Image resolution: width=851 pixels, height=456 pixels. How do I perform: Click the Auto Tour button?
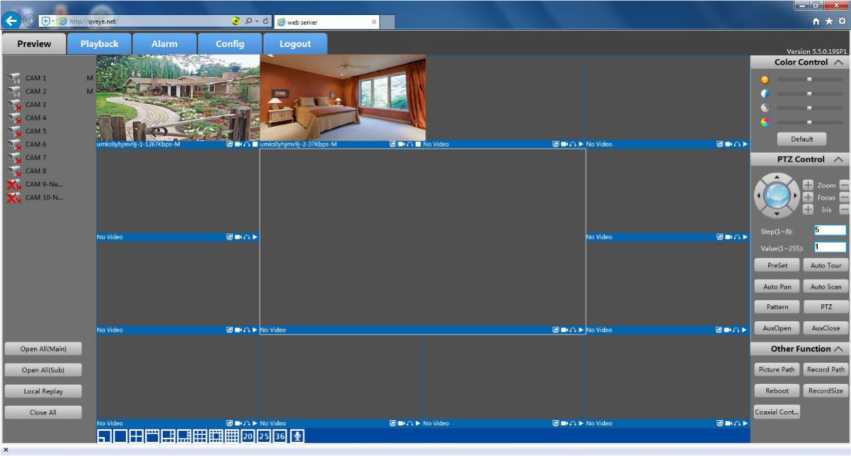pyautogui.click(x=825, y=266)
